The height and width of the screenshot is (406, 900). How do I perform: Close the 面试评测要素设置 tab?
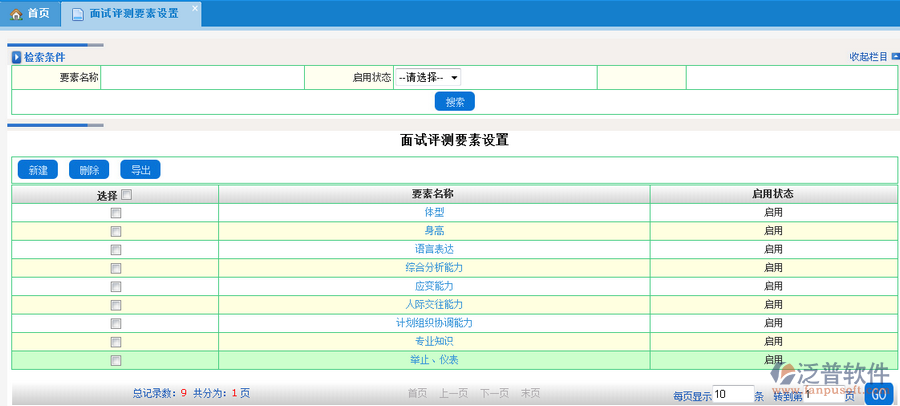(194, 8)
